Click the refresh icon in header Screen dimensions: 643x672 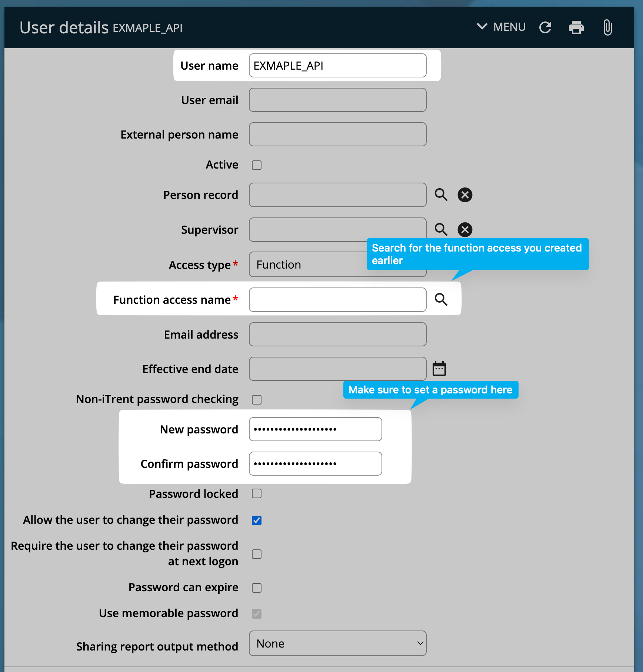[x=545, y=27]
